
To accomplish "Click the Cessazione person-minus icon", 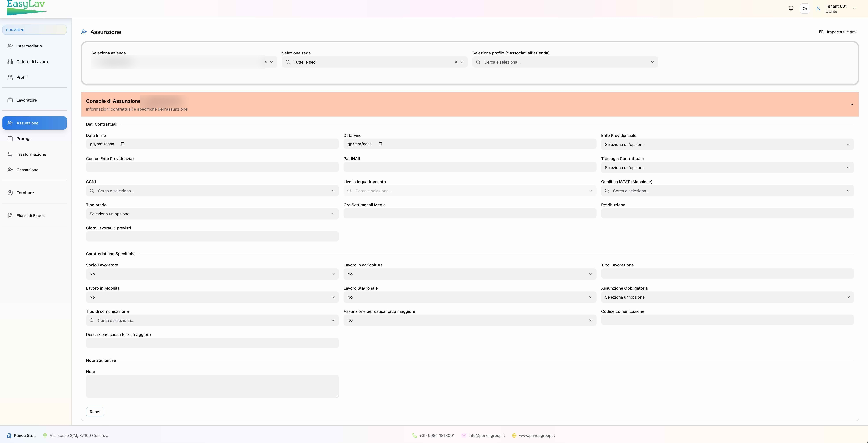I will point(10,170).
